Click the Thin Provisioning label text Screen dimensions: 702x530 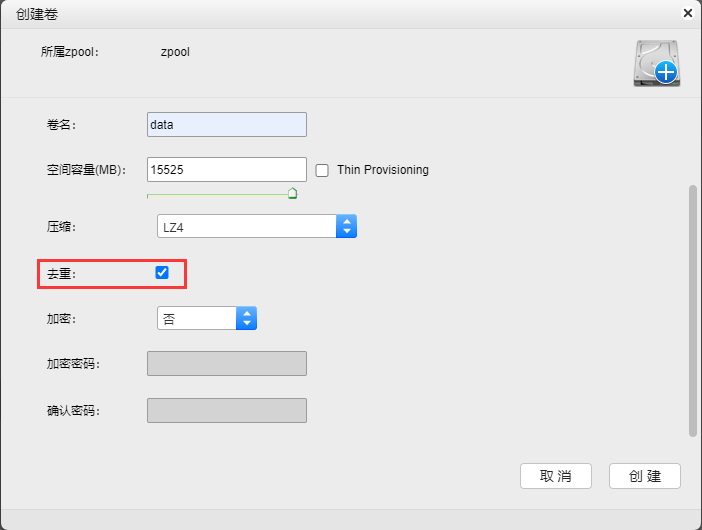coord(383,170)
